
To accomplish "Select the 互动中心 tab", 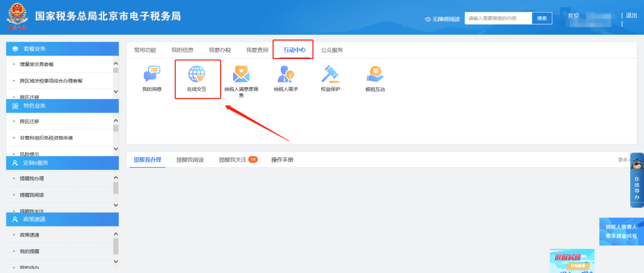I will [x=295, y=50].
